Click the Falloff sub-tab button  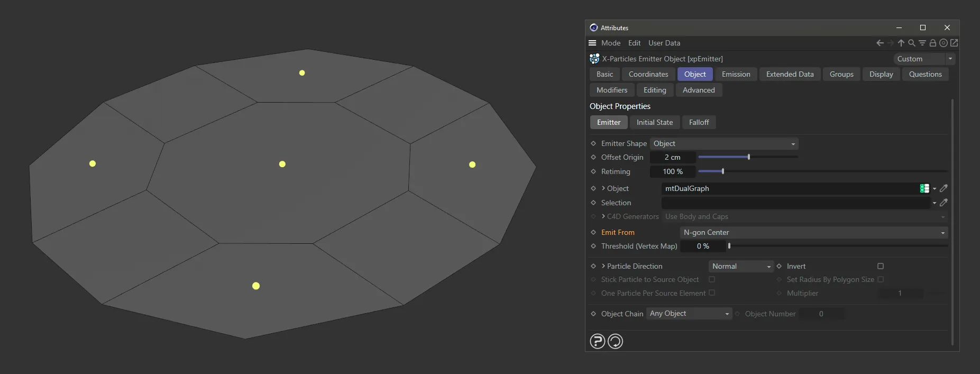click(x=699, y=122)
